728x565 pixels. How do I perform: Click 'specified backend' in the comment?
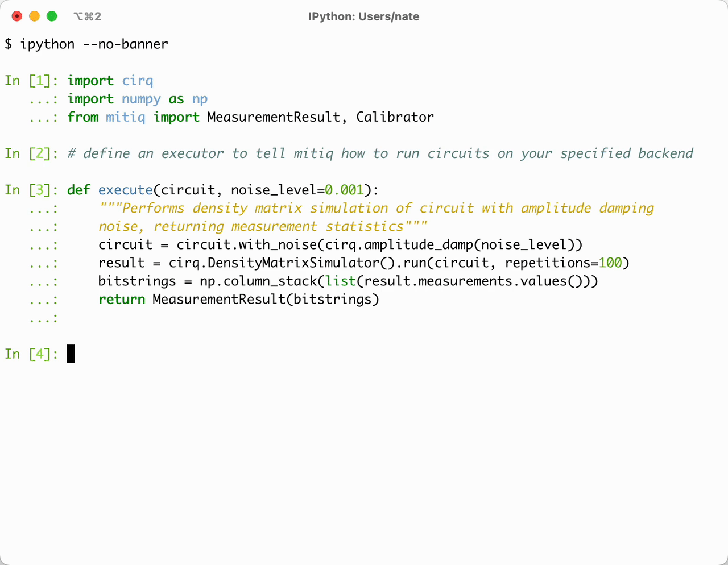627,153
